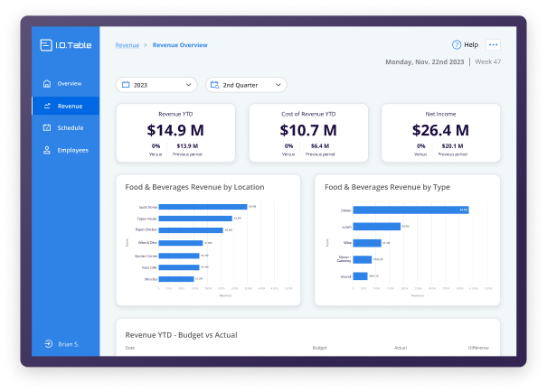Viewport: 547px width, 392px height.
Task: Click the Dinner bar in type chart
Action: click(411, 210)
